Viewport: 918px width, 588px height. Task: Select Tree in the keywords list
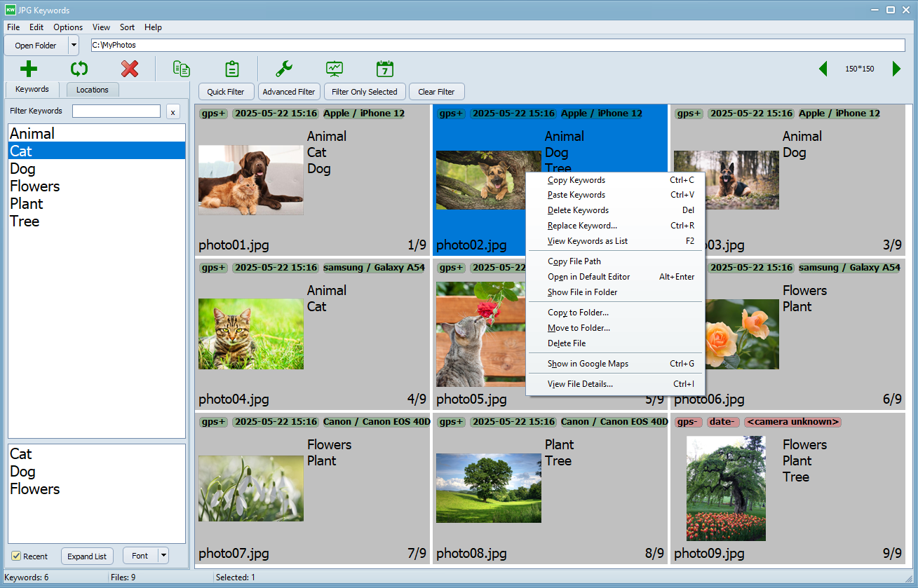click(97, 221)
